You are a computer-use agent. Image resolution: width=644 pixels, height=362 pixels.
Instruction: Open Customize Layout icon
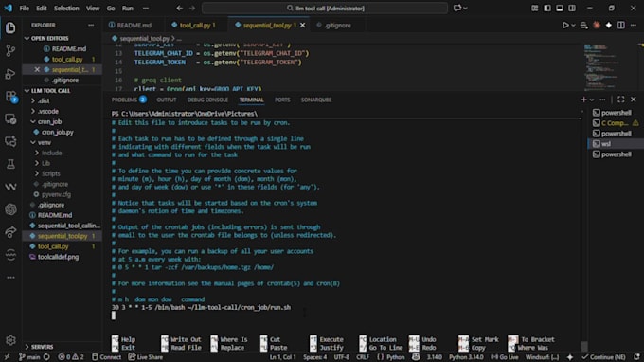coord(535,9)
